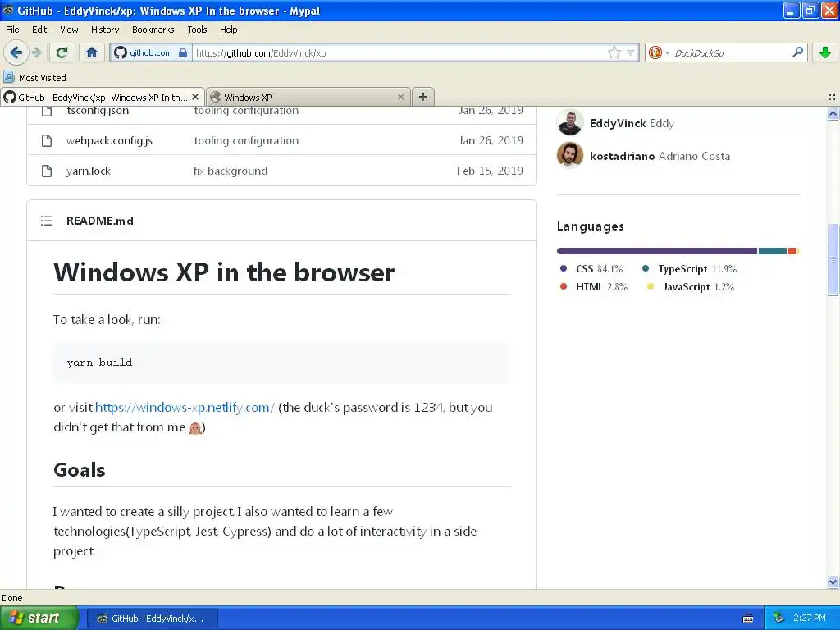The image size is (840, 630).
Task: Close the GitHub EddyVinck/xp tab
Action: [x=195, y=97]
